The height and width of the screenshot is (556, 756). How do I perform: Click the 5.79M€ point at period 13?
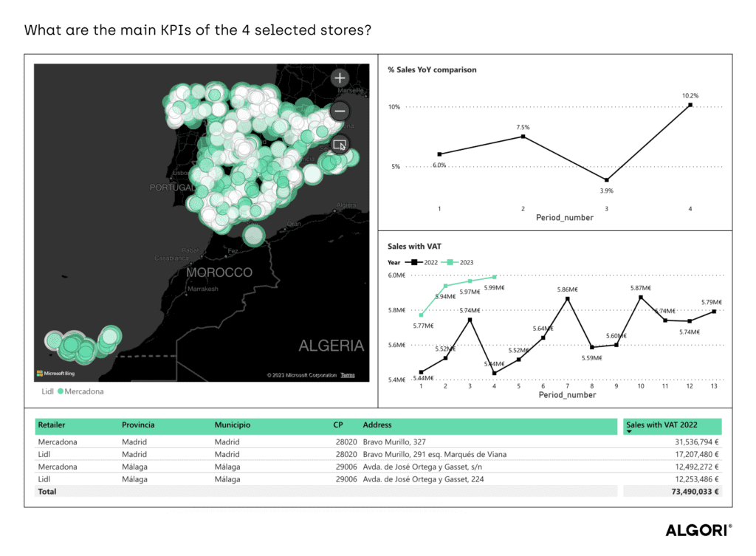tap(714, 312)
